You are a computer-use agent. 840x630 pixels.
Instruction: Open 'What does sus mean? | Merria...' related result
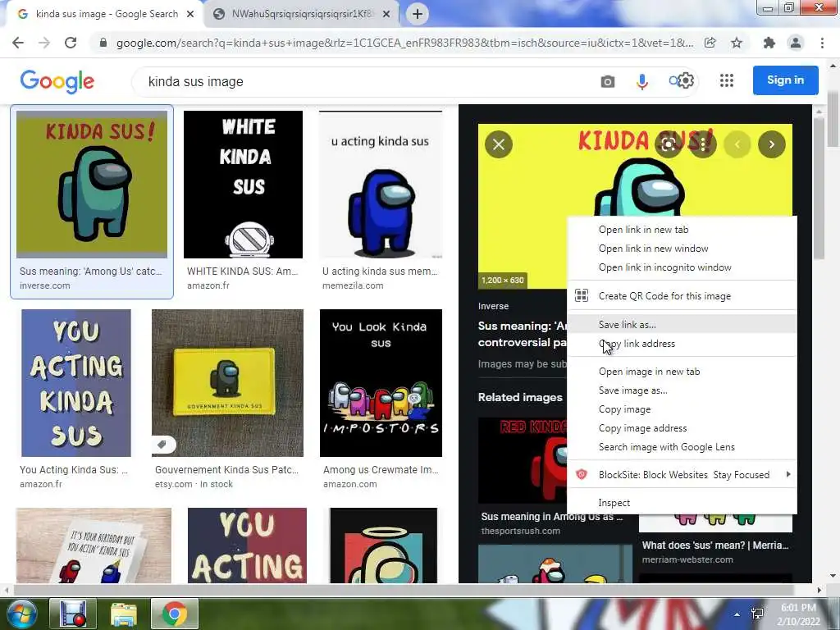coord(715,546)
